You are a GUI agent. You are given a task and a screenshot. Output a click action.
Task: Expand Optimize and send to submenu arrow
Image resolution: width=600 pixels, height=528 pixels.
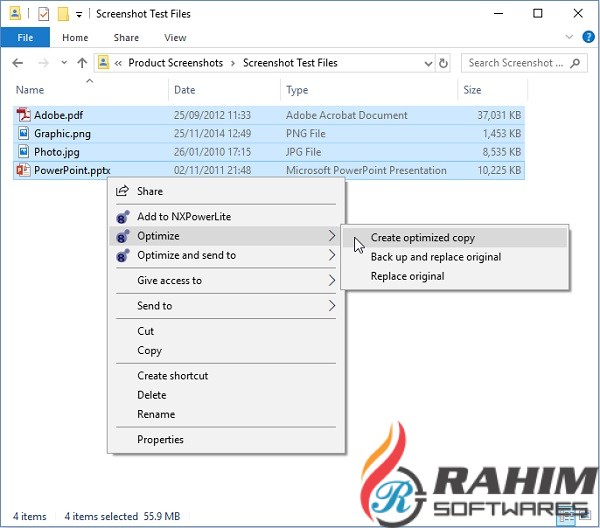[332, 255]
